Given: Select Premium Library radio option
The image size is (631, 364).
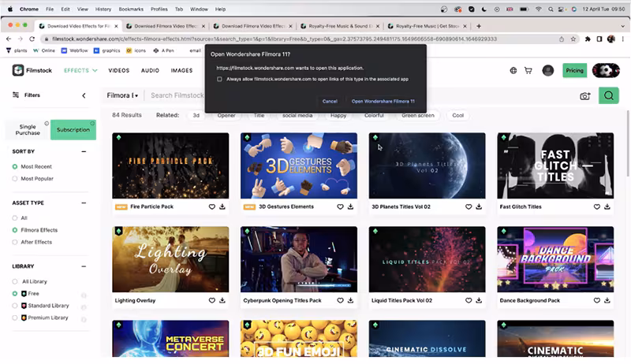Looking at the screenshot, I should pyautogui.click(x=15, y=318).
